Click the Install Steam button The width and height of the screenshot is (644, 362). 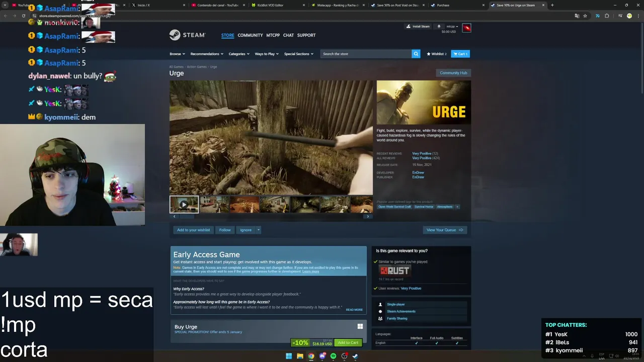418,26
